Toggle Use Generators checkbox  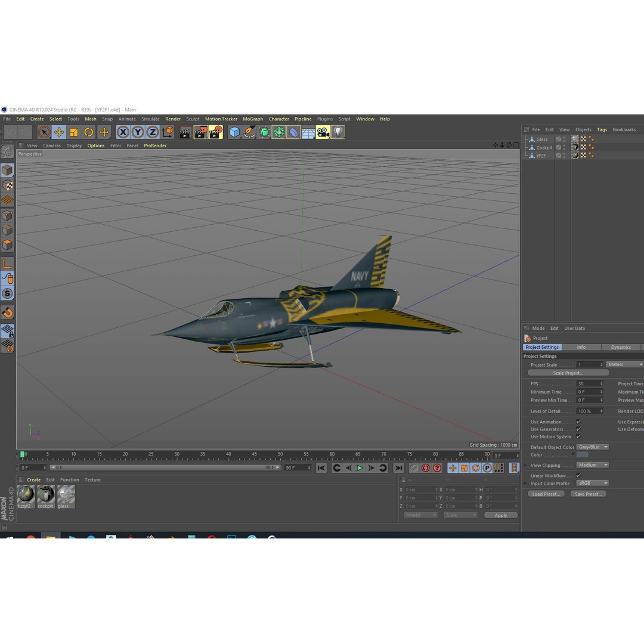pyautogui.click(x=578, y=429)
